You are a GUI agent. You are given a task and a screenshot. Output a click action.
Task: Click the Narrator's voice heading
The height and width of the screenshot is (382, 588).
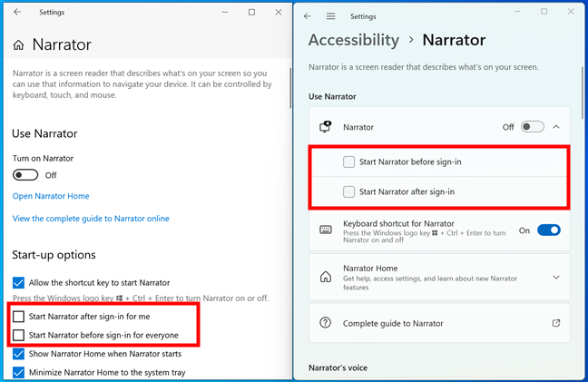(338, 367)
